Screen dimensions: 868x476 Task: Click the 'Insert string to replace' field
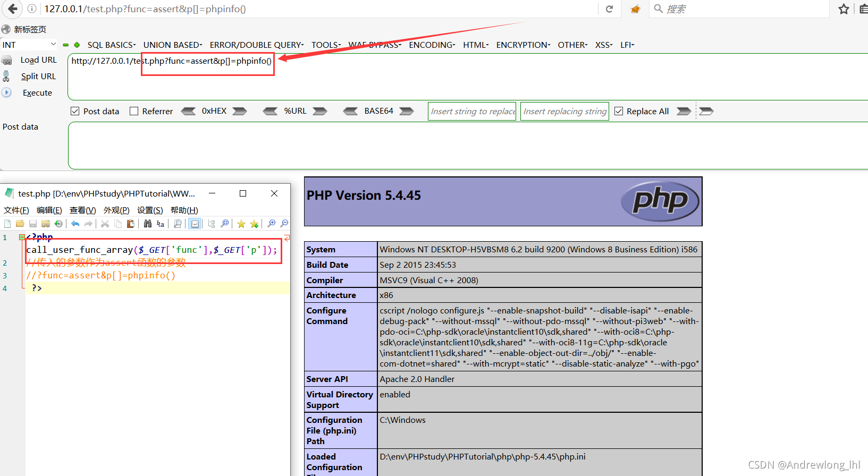pos(472,111)
